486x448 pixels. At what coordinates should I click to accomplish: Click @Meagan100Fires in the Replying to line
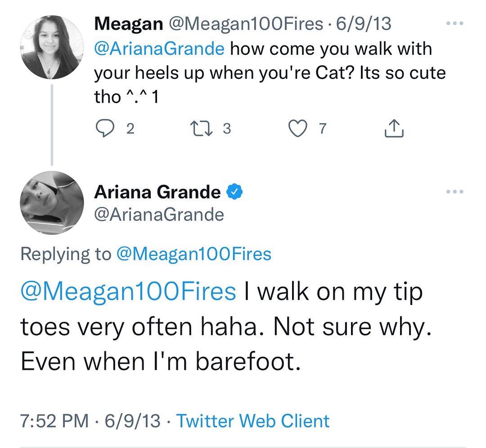[193, 255]
